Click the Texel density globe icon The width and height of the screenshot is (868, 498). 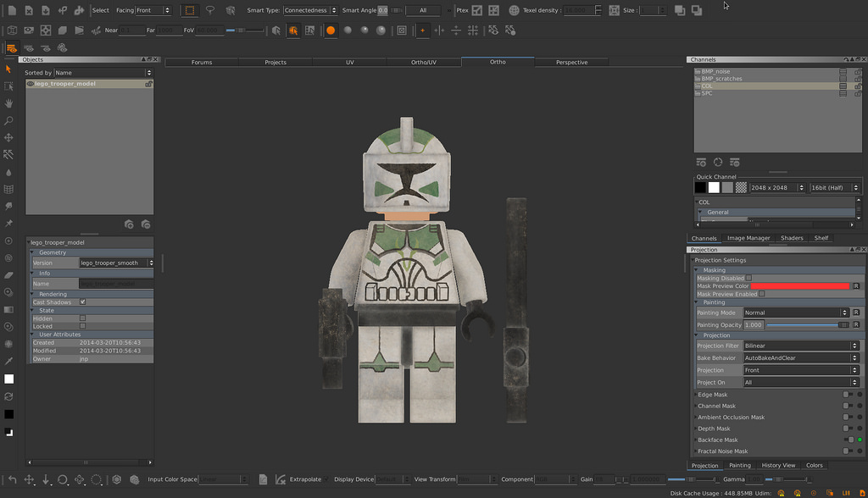[514, 10]
